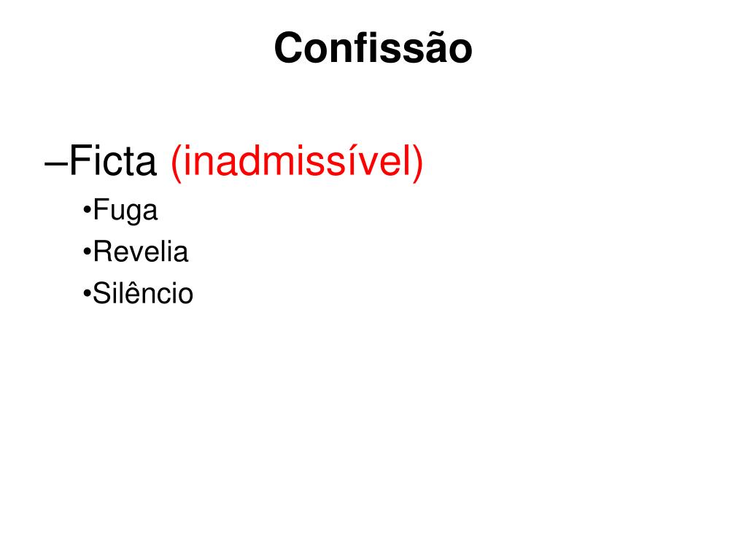This screenshot has height=560, width=747.
Task: Click the red closing parenthesis
Action: [x=417, y=163]
